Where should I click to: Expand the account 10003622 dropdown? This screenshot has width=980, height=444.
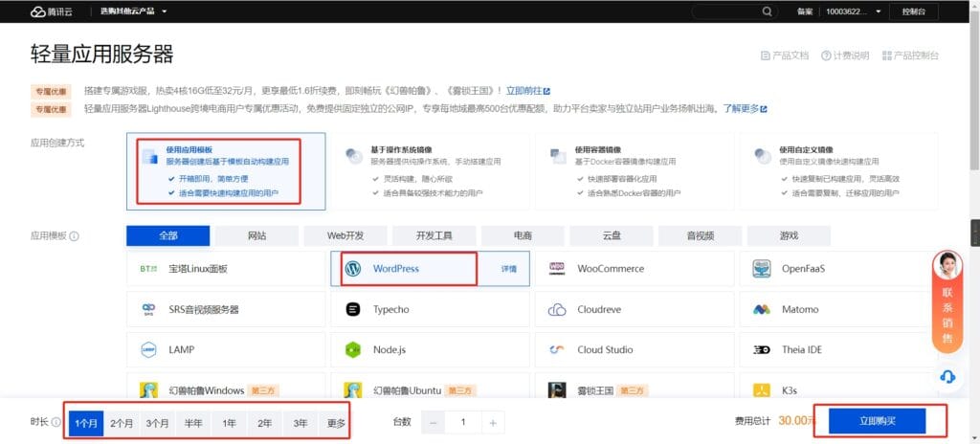(853, 11)
